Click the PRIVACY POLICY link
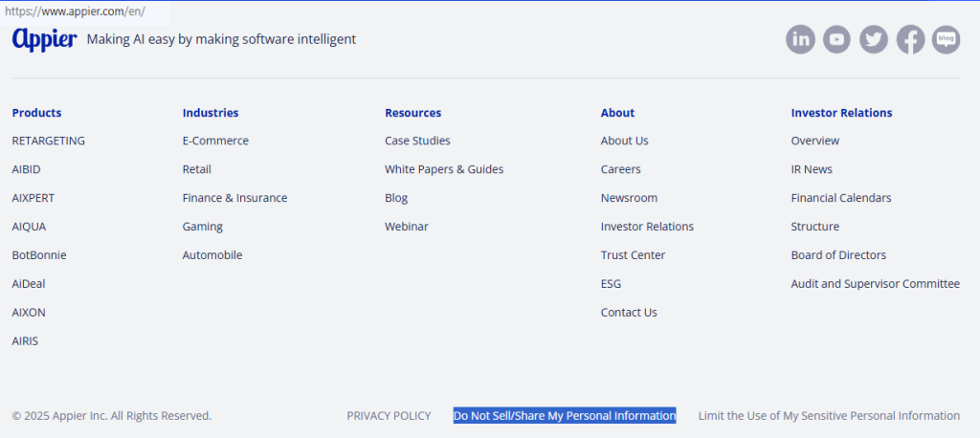Viewport: 980px width, 438px height. [x=389, y=416]
